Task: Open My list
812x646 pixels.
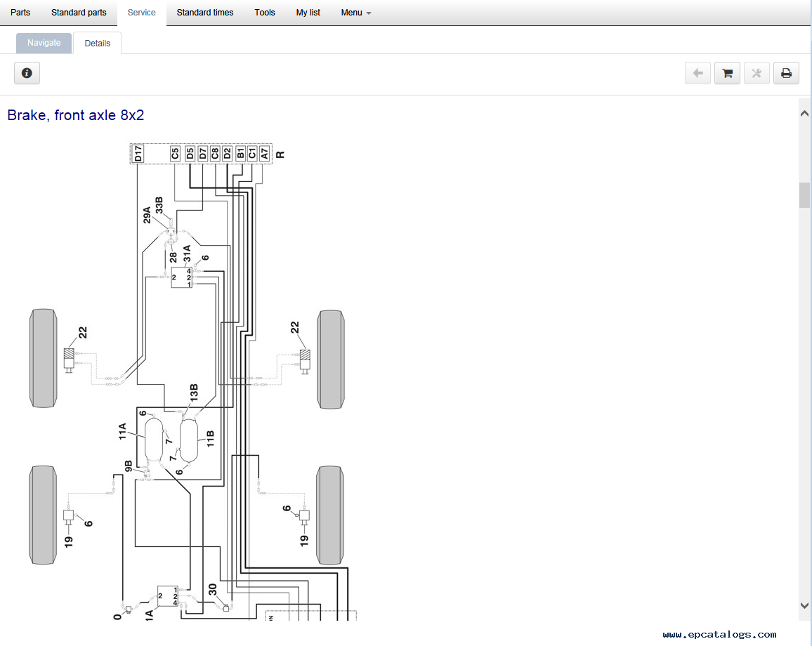Action: tap(308, 13)
